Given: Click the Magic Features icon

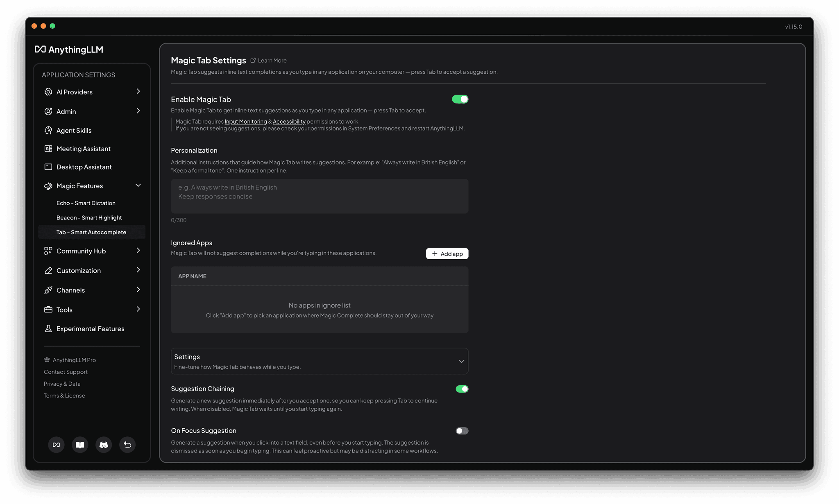Looking at the screenshot, I should pyautogui.click(x=48, y=186).
